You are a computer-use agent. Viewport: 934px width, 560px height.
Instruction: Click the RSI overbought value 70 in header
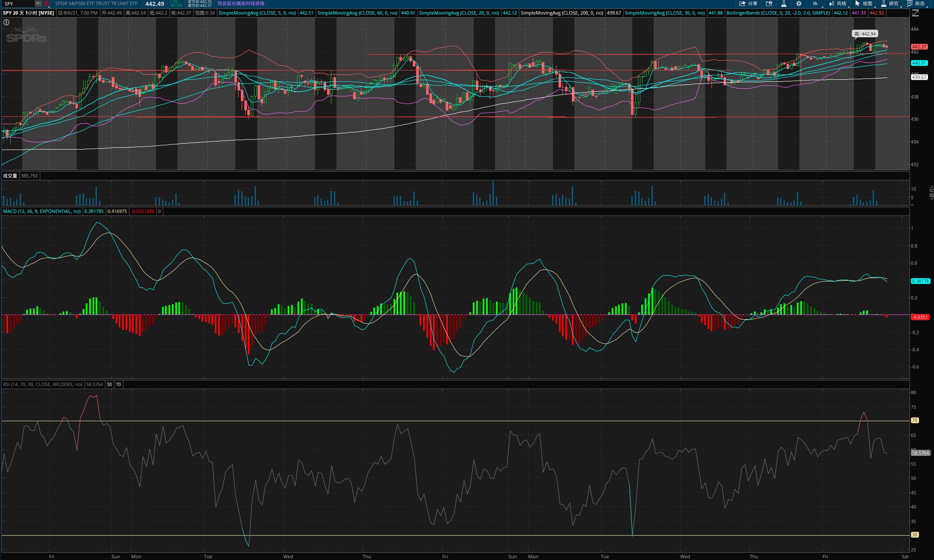point(118,384)
